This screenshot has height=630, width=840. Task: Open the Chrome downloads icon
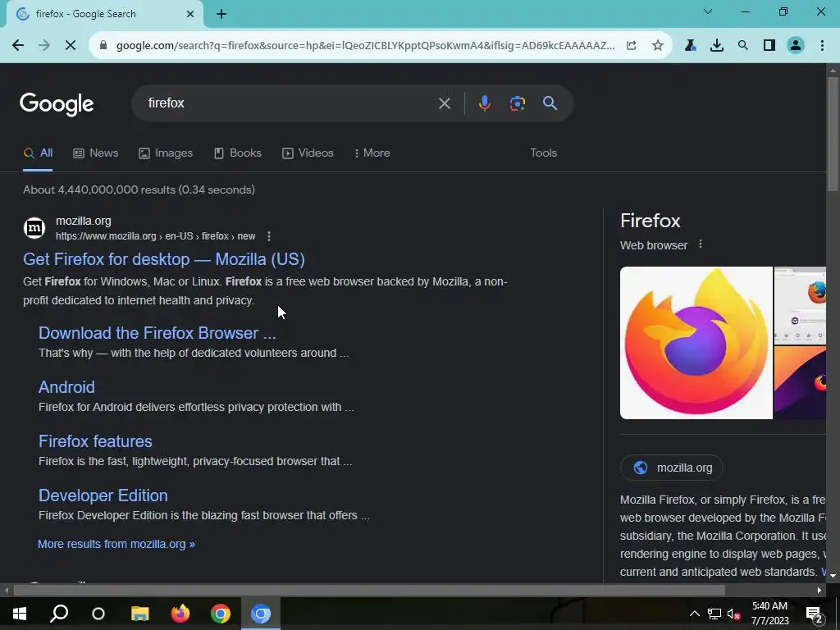717,46
